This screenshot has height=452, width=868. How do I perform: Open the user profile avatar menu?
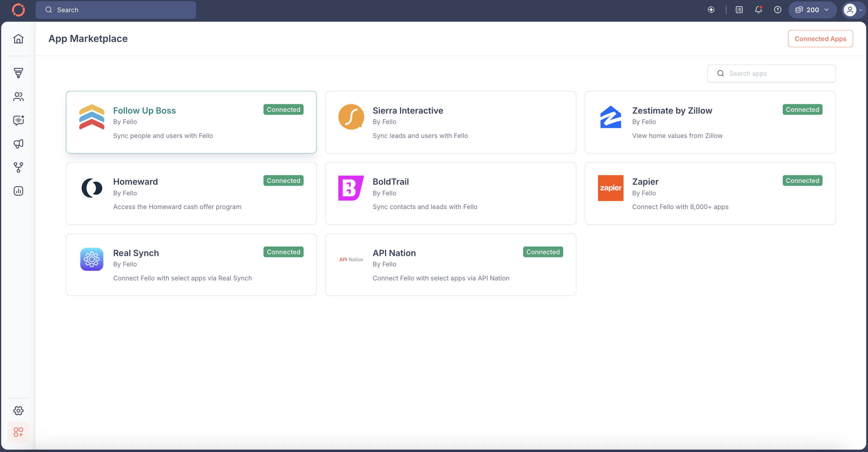(854, 10)
